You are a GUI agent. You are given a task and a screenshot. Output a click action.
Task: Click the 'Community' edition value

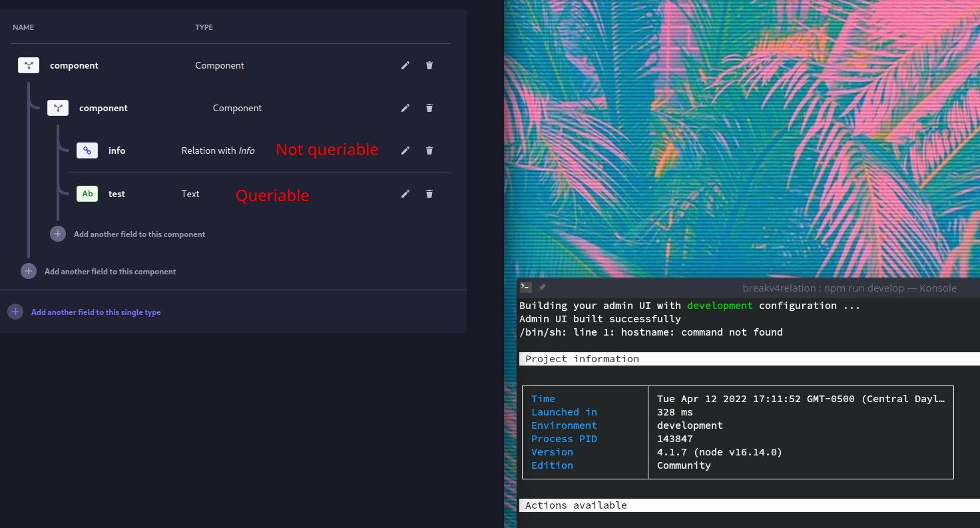click(x=684, y=465)
